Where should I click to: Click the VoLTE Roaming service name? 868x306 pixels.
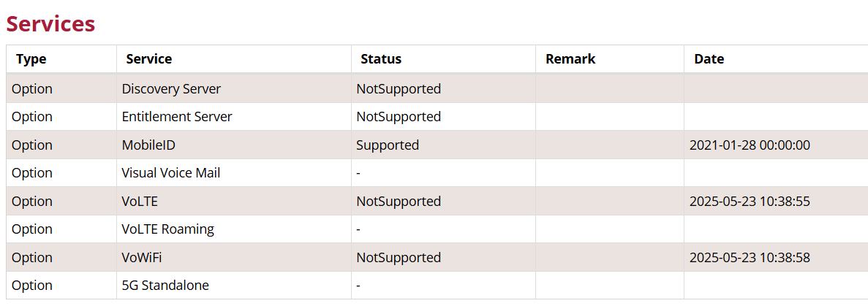(167, 229)
